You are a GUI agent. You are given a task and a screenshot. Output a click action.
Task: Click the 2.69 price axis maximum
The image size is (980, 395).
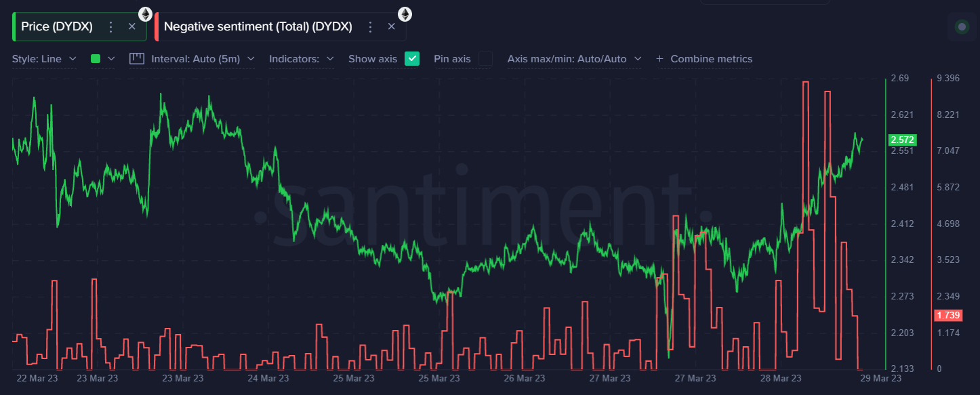[899, 79]
